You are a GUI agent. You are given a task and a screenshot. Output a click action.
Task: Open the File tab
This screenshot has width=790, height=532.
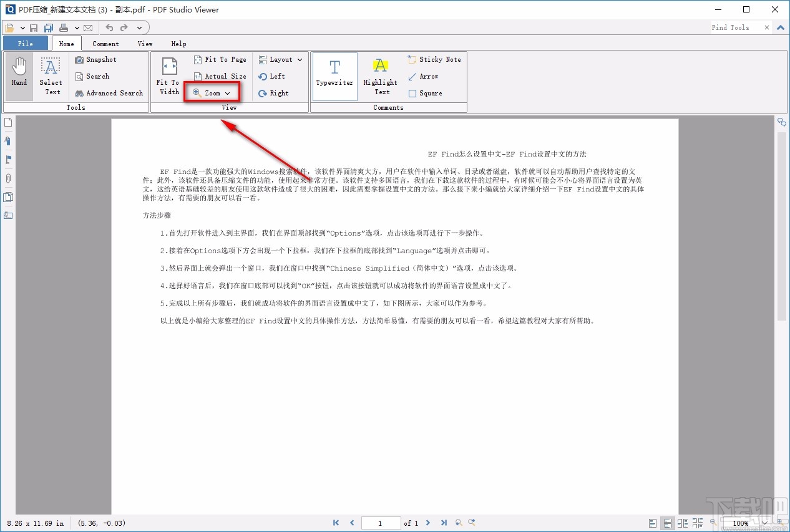(x=26, y=44)
